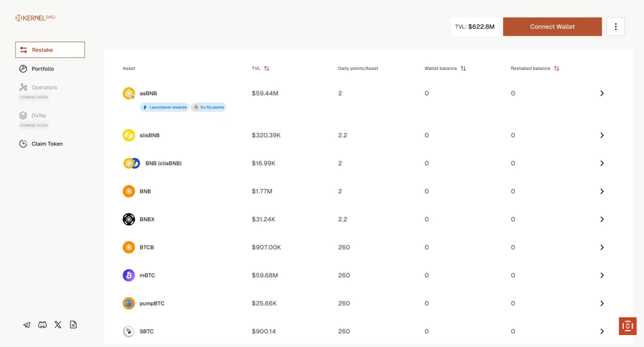Open the Portfolio sidebar item
The height and width of the screenshot is (347, 644).
[x=42, y=69]
